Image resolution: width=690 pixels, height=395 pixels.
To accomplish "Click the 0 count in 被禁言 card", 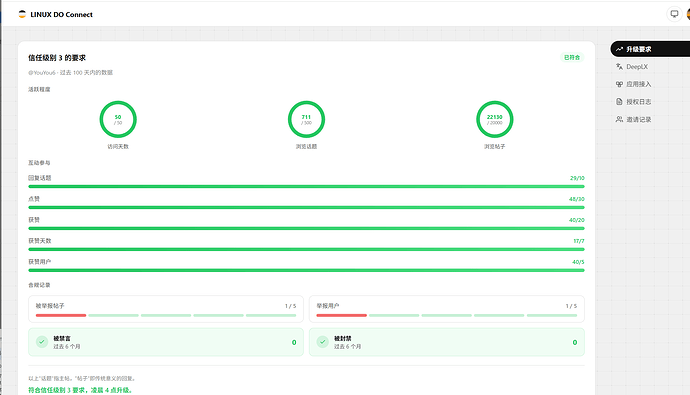I will [x=294, y=342].
